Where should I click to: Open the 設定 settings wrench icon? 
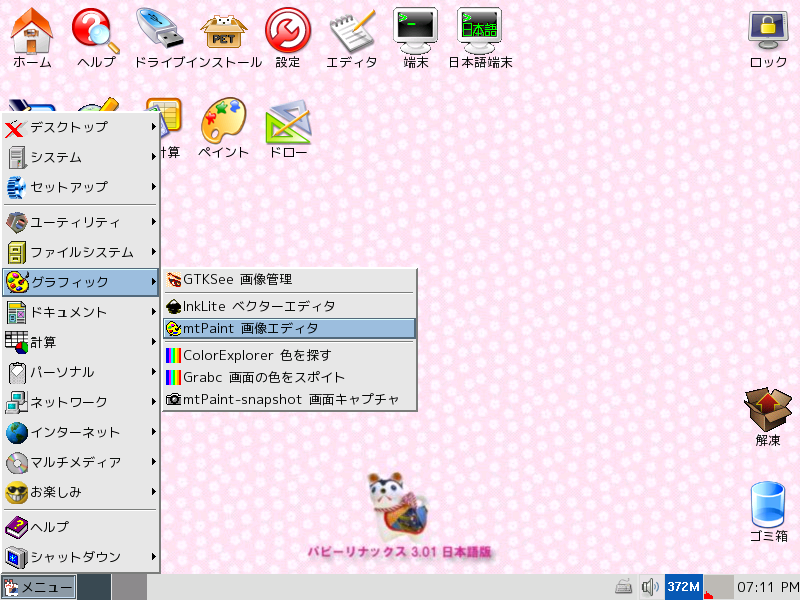(x=287, y=30)
